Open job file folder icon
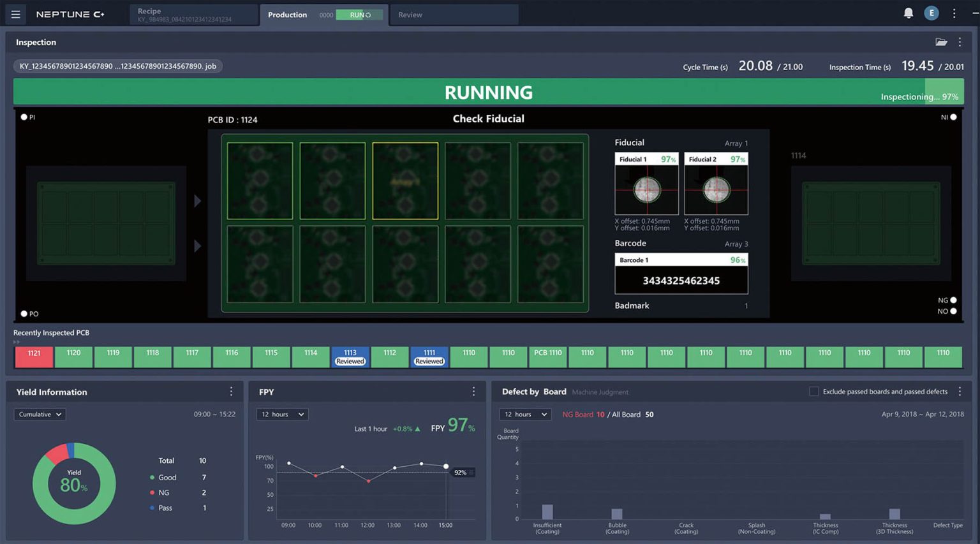The height and width of the screenshot is (544, 980). click(x=941, y=42)
